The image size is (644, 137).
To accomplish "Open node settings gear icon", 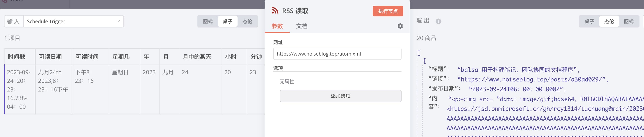I will (x=400, y=26).
